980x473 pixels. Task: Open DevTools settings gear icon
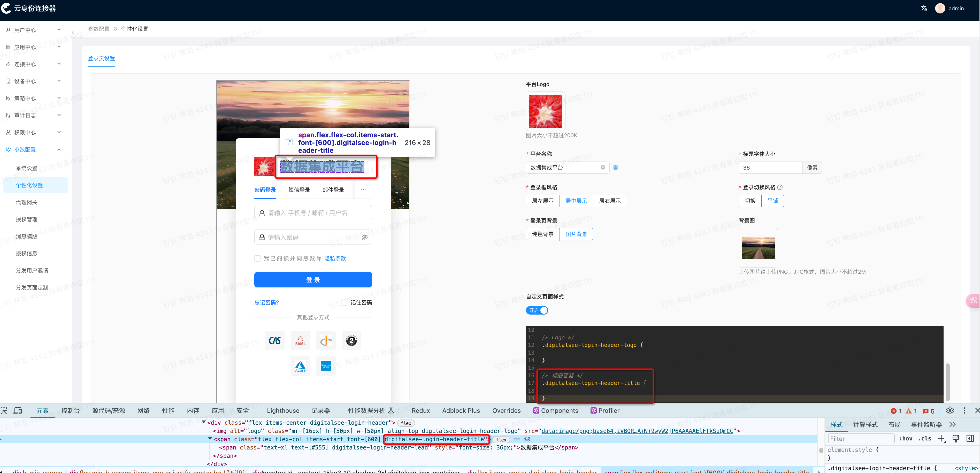click(950, 411)
